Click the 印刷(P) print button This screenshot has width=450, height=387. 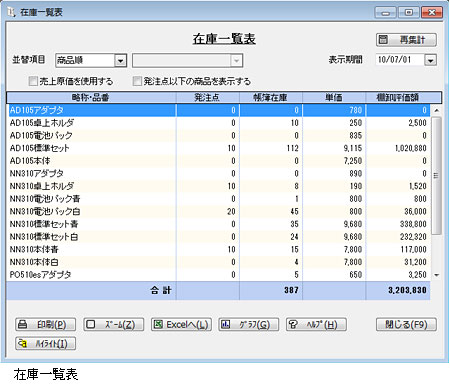[45, 325]
